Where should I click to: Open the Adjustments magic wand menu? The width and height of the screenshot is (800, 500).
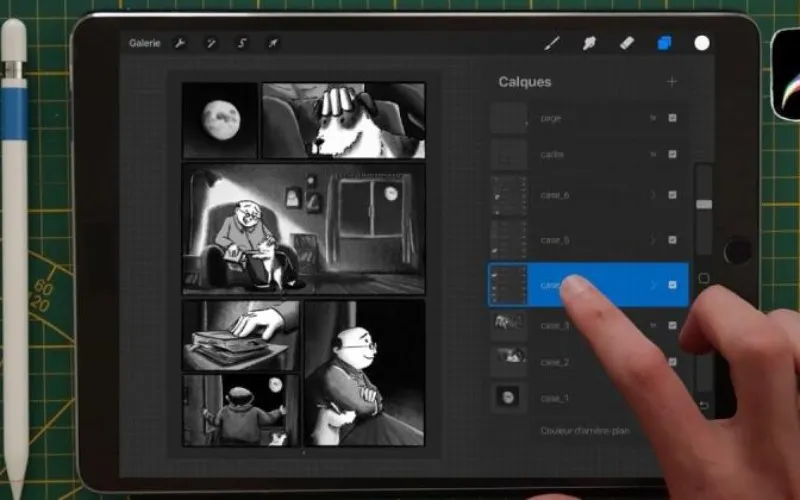pos(211,43)
